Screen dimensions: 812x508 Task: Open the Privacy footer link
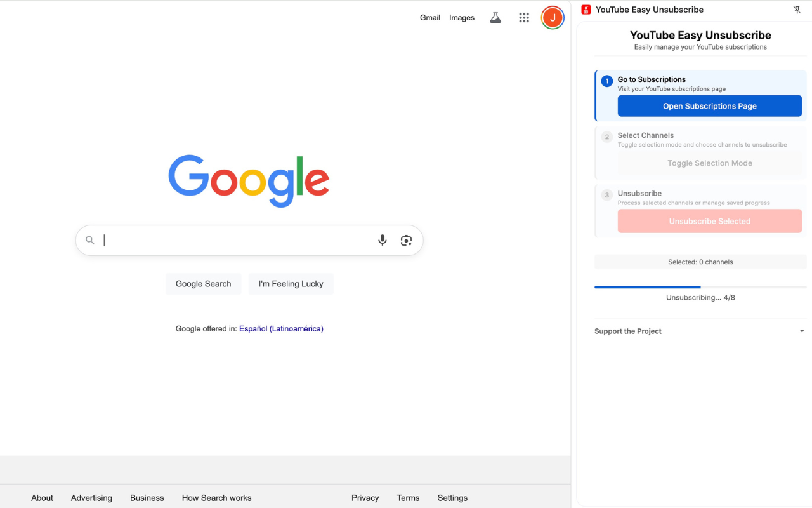click(365, 498)
